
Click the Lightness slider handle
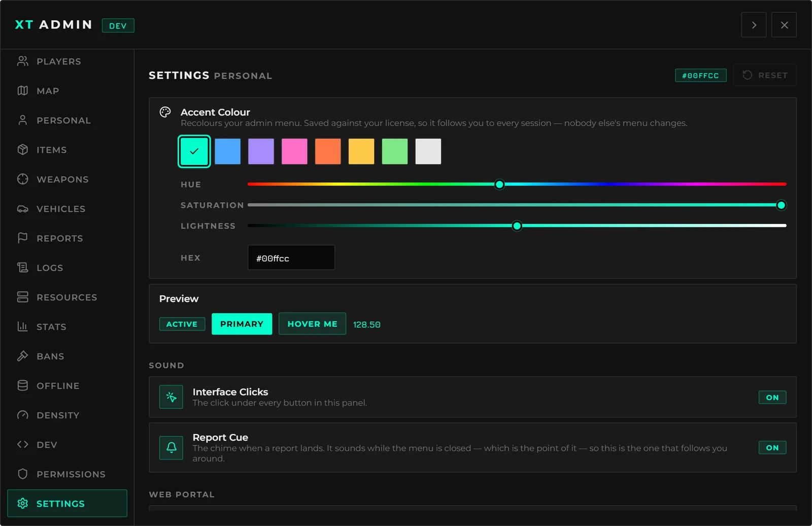pyautogui.click(x=517, y=226)
